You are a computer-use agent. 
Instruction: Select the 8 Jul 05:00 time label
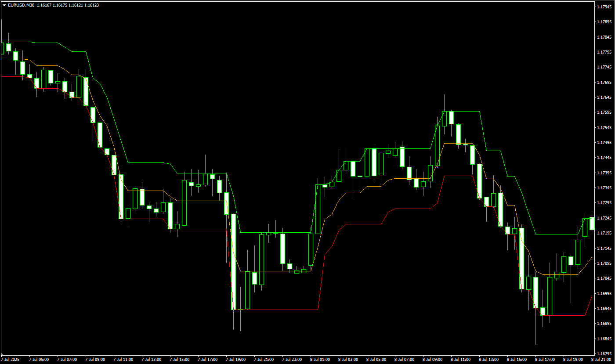click(x=376, y=360)
